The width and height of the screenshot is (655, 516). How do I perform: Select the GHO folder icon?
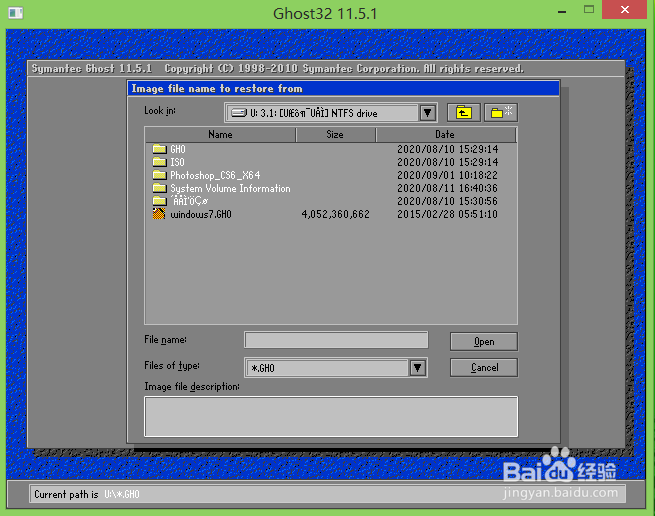(x=159, y=149)
